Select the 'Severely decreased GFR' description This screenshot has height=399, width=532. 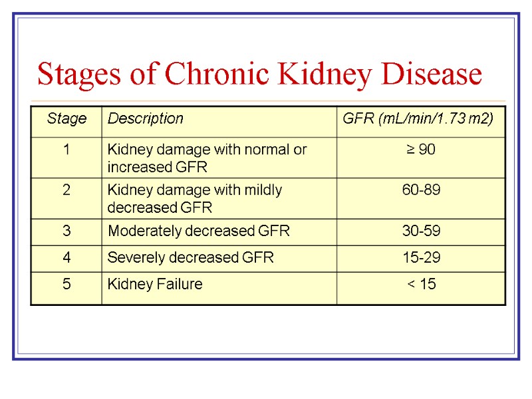[191, 258]
